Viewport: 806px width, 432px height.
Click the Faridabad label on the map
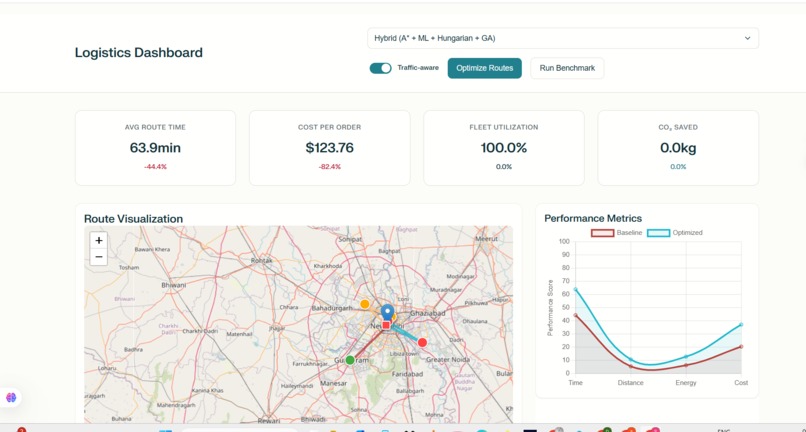(x=407, y=374)
